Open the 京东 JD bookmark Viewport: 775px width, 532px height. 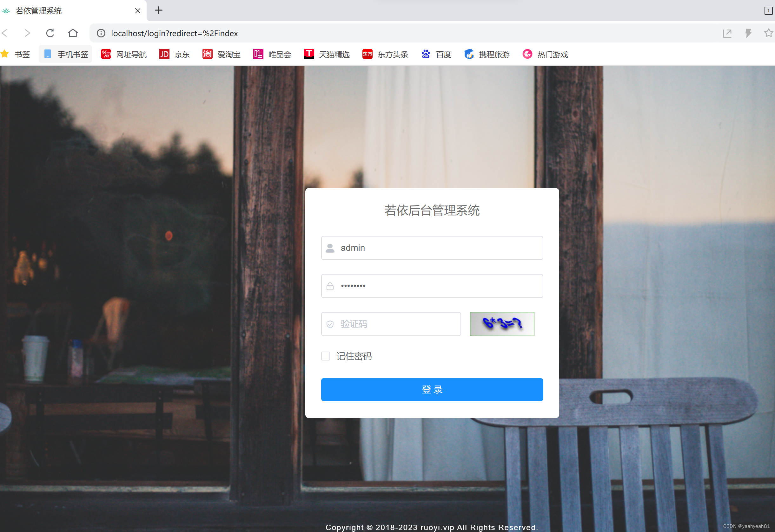point(175,54)
